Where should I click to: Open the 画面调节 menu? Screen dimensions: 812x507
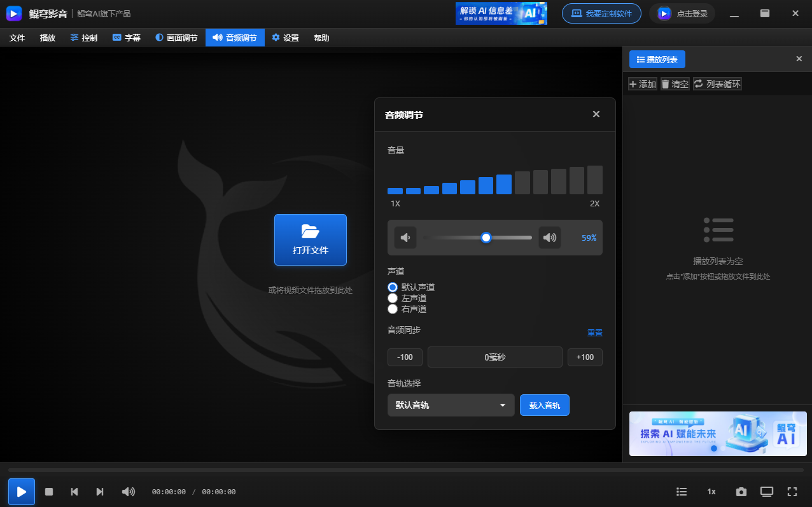176,38
